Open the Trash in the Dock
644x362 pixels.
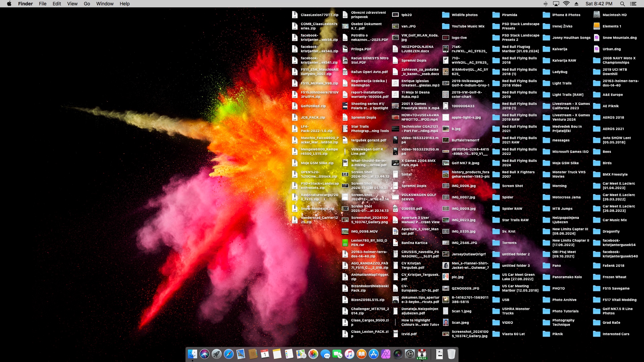tap(452, 354)
